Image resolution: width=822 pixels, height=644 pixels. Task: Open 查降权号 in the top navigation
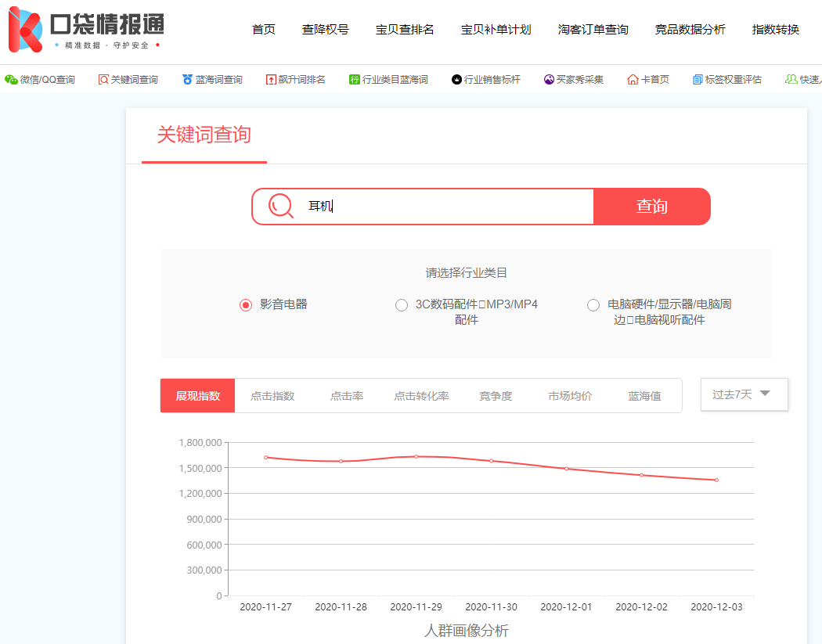326,30
